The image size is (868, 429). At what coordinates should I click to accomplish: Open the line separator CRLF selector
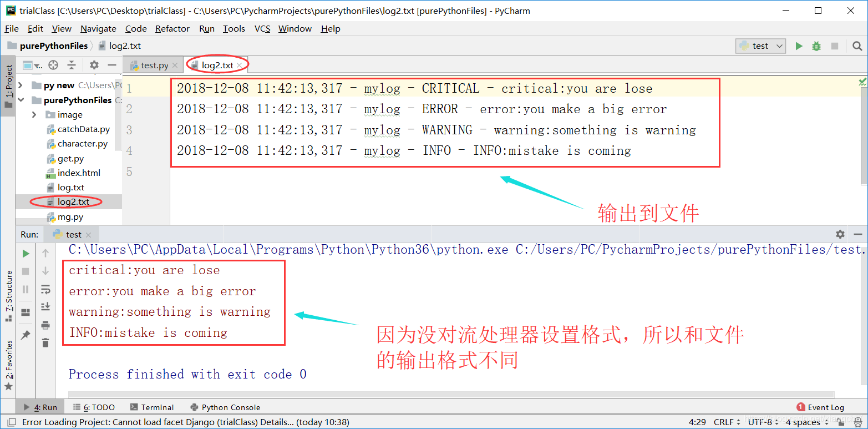(727, 422)
